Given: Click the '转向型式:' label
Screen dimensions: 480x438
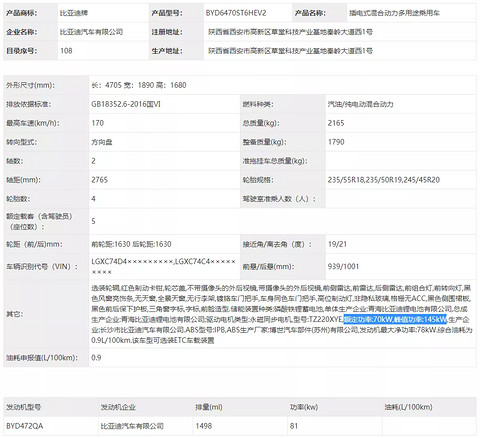Looking at the screenshot, I should point(22,142).
